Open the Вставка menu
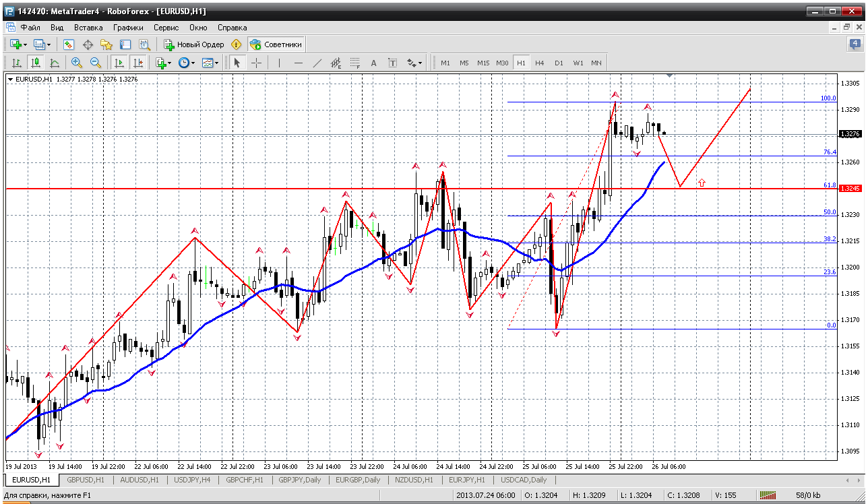 88,28
